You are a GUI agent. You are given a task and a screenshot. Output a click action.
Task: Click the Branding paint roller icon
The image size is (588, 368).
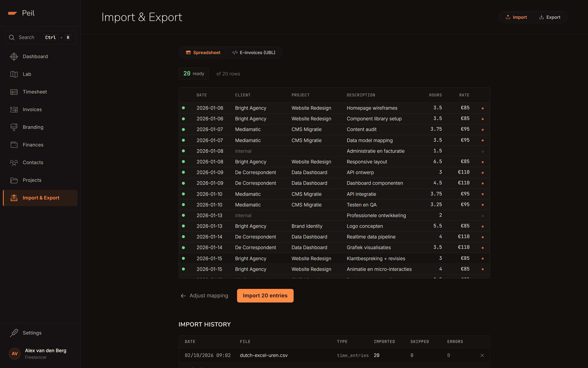click(x=14, y=127)
